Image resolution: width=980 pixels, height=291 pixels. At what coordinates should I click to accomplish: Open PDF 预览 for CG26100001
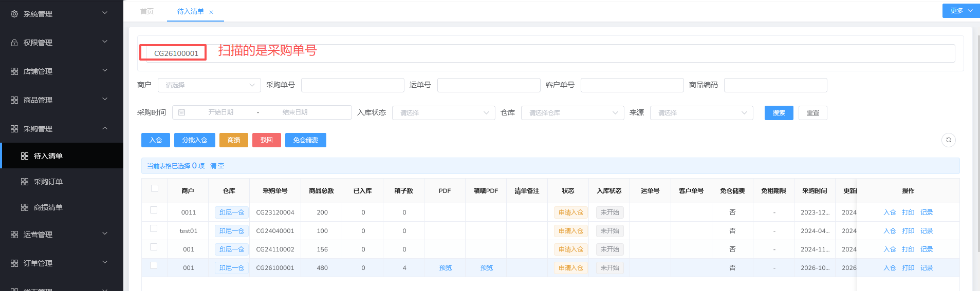point(446,268)
